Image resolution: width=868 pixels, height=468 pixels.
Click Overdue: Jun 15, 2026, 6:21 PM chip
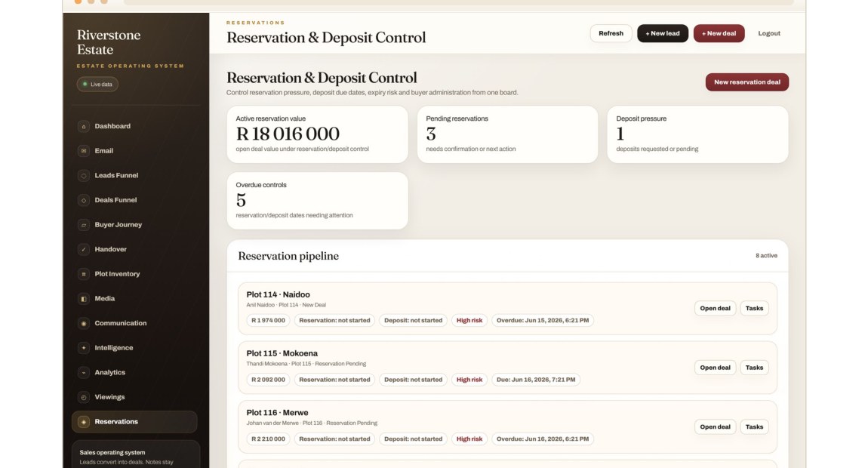pos(543,321)
